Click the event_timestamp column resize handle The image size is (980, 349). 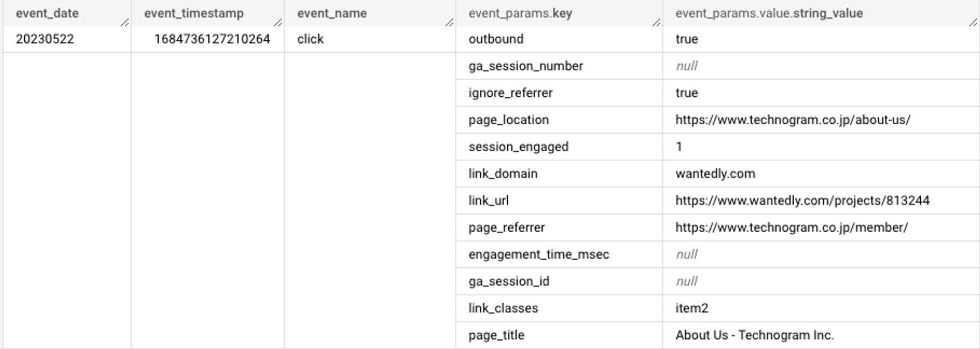pos(278,22)
